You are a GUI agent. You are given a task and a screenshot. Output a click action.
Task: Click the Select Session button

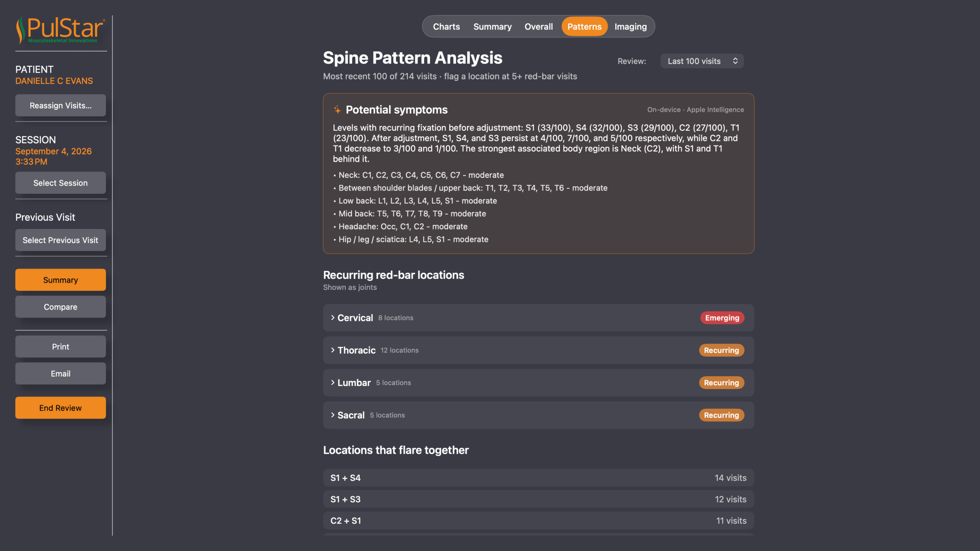tap(60, 183)
